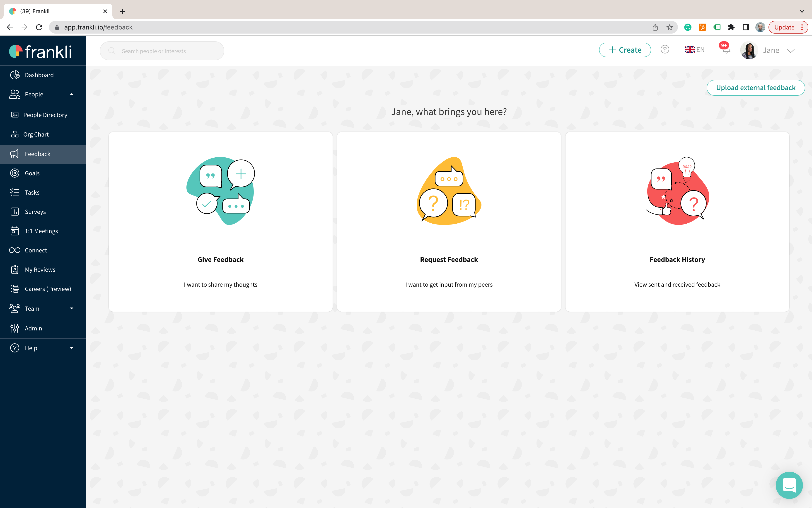
Task: Open the tab search chevron in the tab strip
Action: tap(802, 11)
